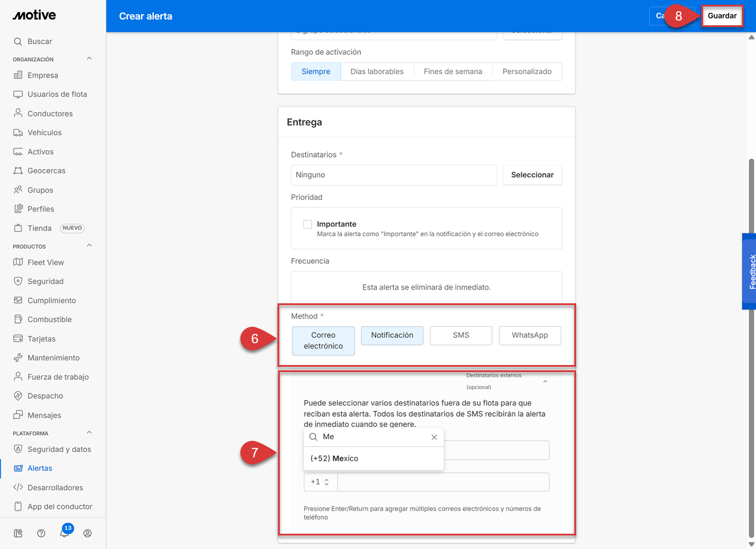This screenshot has height=549, width=756.
Task: Open the help question mark icon
Action: [41, 533]
